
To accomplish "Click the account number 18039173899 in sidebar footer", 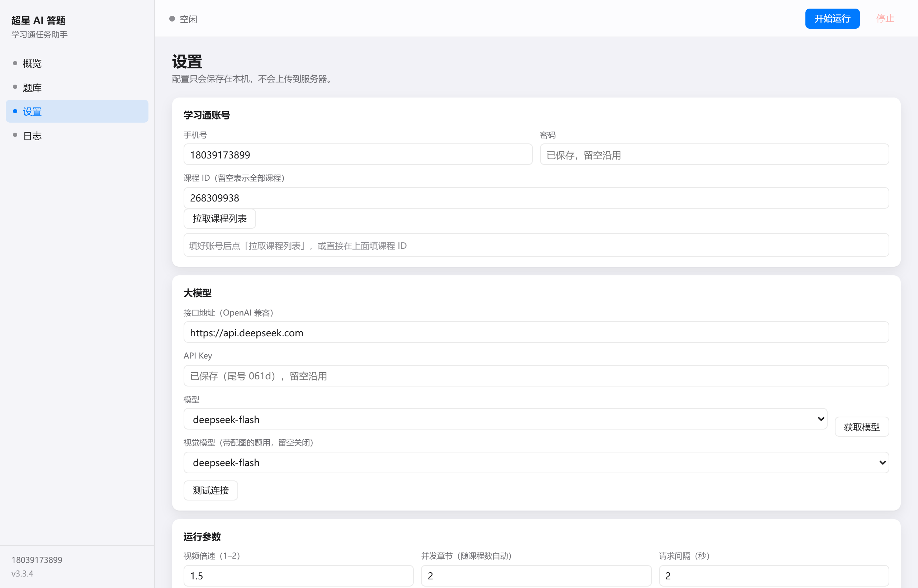I will pos(37,559).
